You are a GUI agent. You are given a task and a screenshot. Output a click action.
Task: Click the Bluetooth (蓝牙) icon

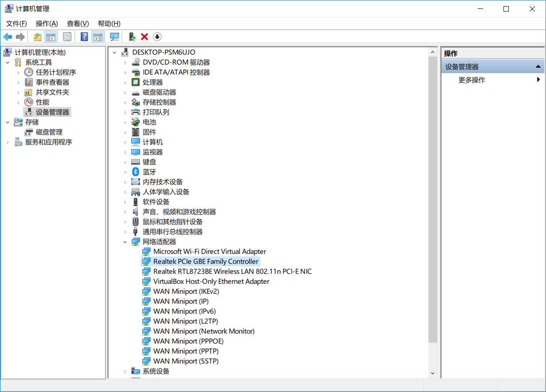136,172
